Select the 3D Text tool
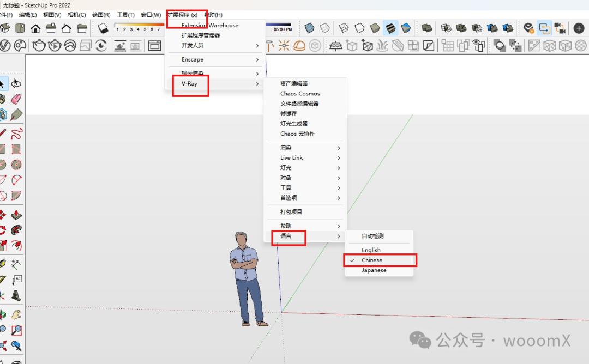The image size is (589, 364). pos(16,296)
